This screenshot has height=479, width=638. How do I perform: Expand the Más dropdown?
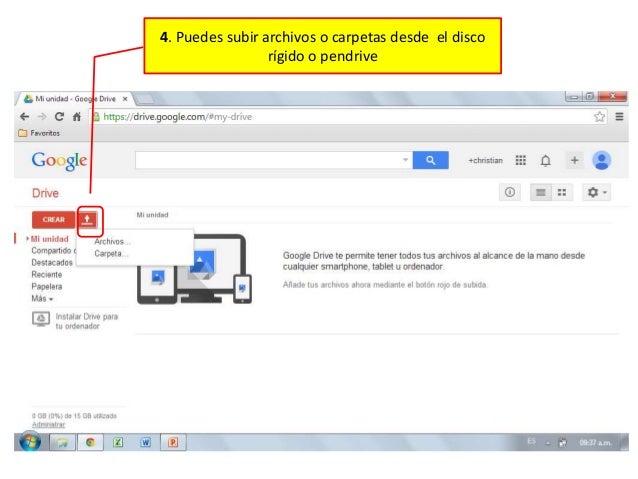(42, 299)
